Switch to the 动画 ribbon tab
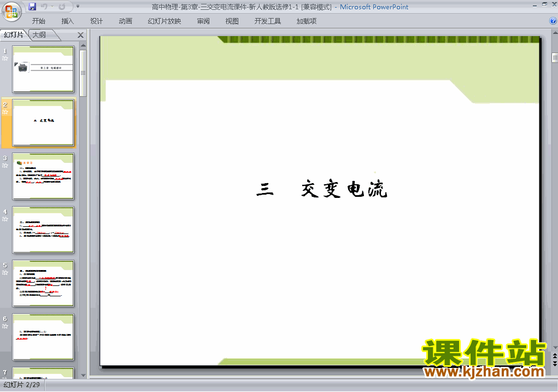This screenshot has width=558, height=392. point(125,21)
